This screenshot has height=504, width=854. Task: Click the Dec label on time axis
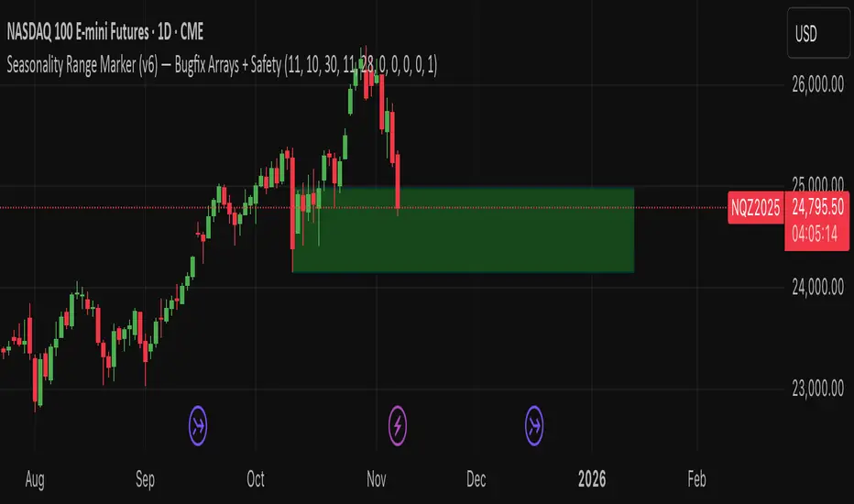tap(476, 479)
